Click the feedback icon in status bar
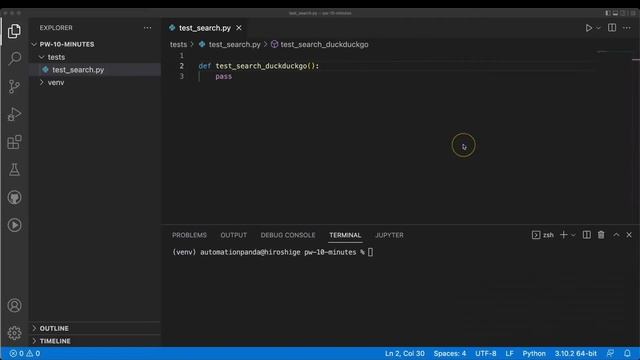The image size is (640, 360). (611, 353)
